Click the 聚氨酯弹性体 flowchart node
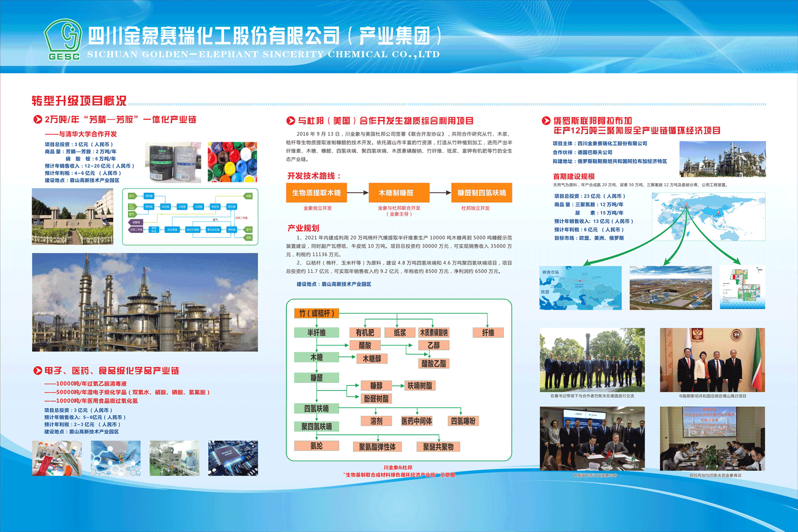The height and width of the screenshot is (532, 798). click(x=377, y=447)
